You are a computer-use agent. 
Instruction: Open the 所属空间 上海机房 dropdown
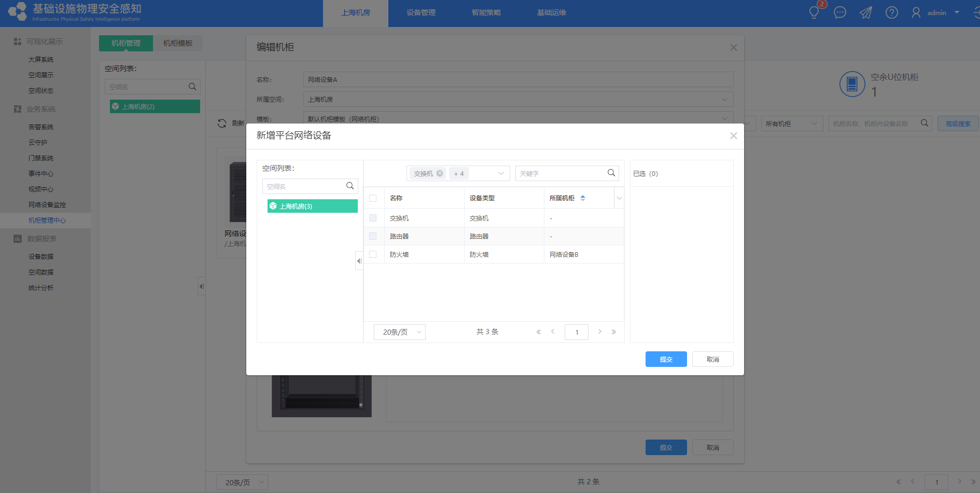tap(518, 99)
